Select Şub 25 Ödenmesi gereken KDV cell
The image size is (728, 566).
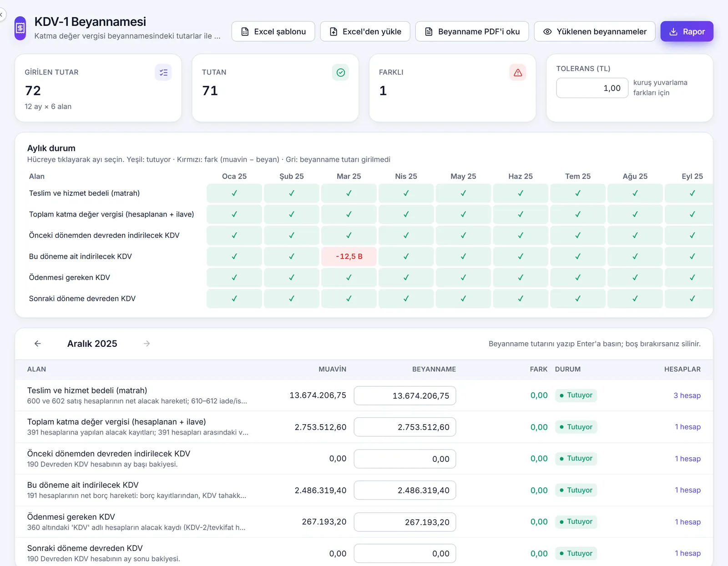[x=292, y=277]
